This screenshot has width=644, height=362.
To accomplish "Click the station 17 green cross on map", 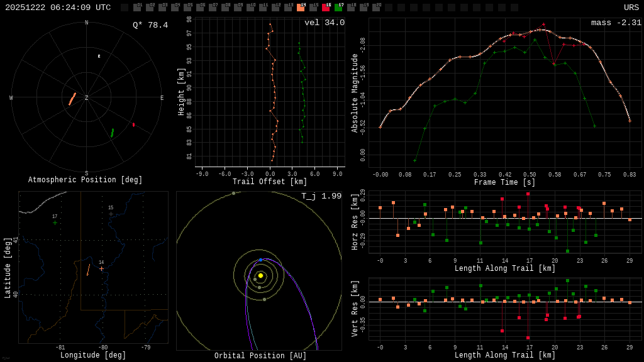I will [x=55, y=223].
